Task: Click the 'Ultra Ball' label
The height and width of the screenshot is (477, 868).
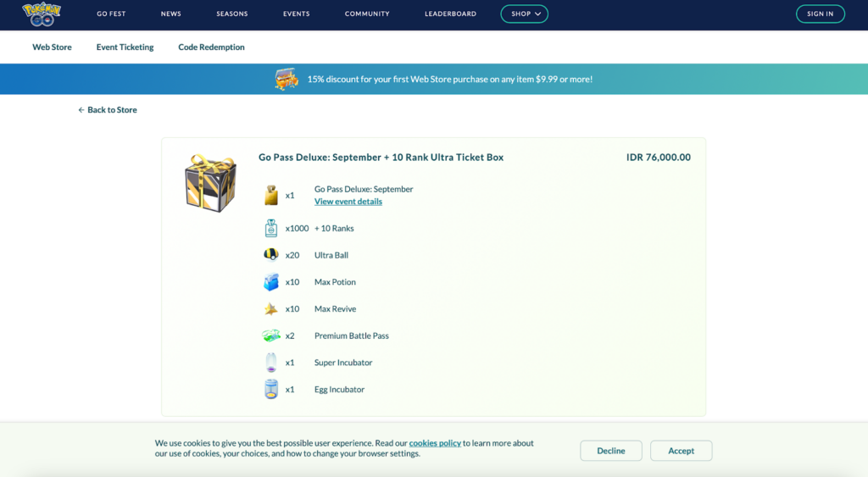Action: (x=331, y=255)
